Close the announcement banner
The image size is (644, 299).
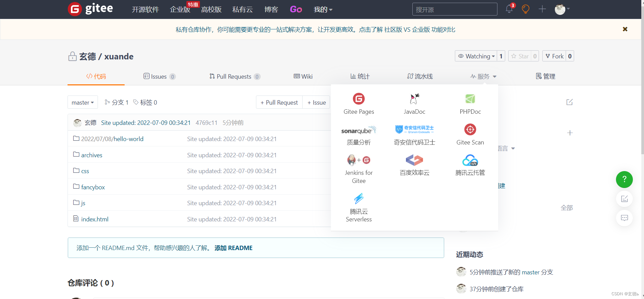tap(625, 29)
